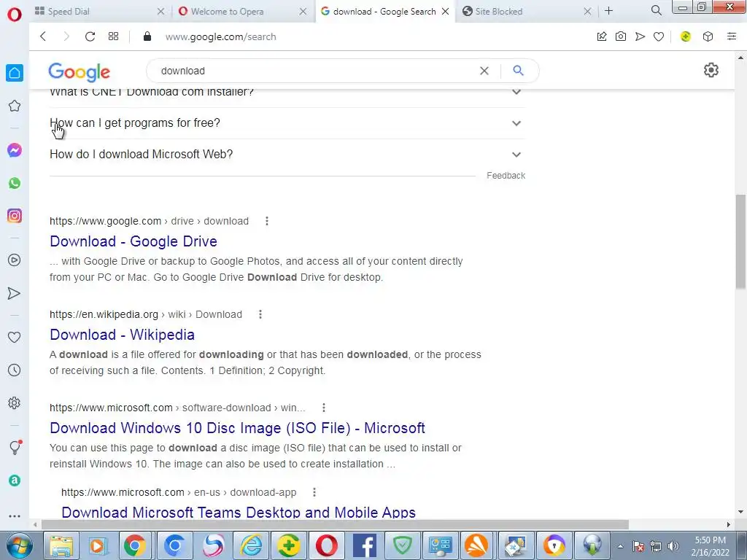Click the address bar URL field

tap(220, 36)
